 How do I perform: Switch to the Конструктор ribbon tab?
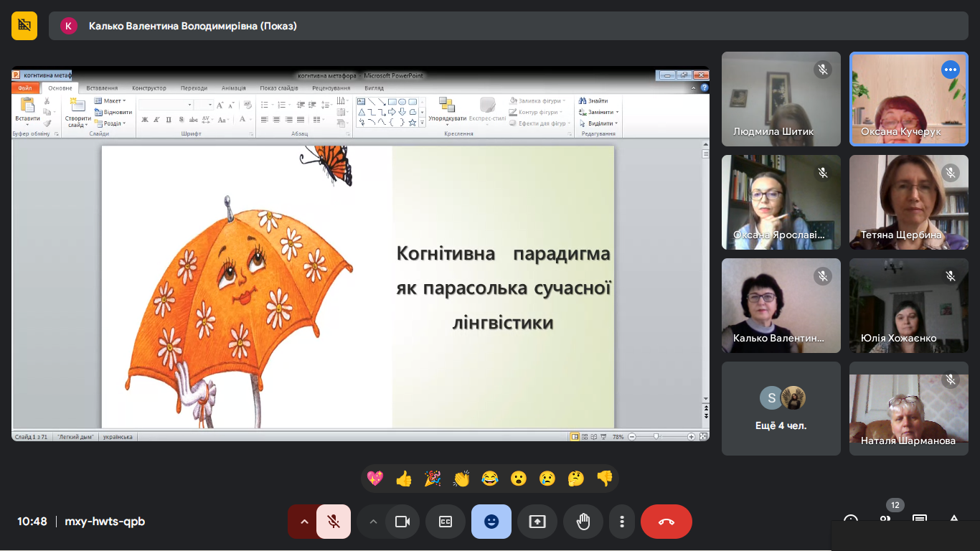[149, 88]
